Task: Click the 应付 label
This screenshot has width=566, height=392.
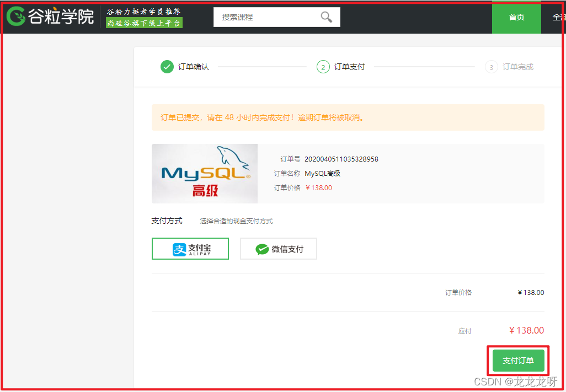Action: [465, 331]
